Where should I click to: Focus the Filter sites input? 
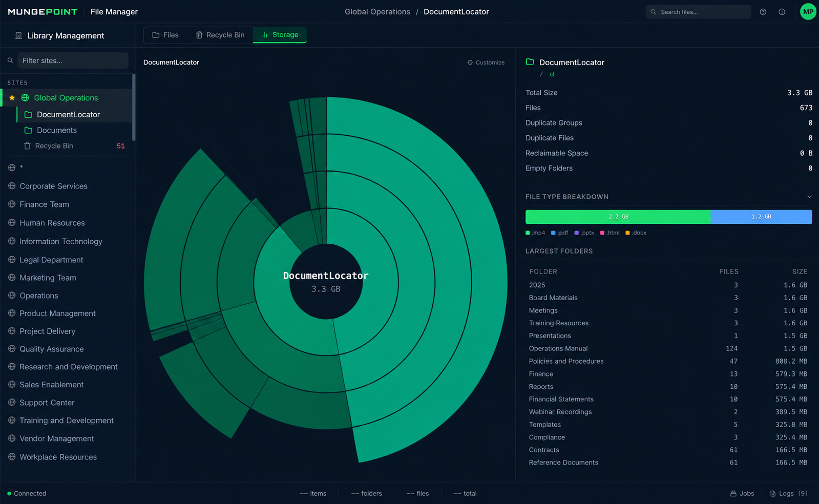(73, 60)
